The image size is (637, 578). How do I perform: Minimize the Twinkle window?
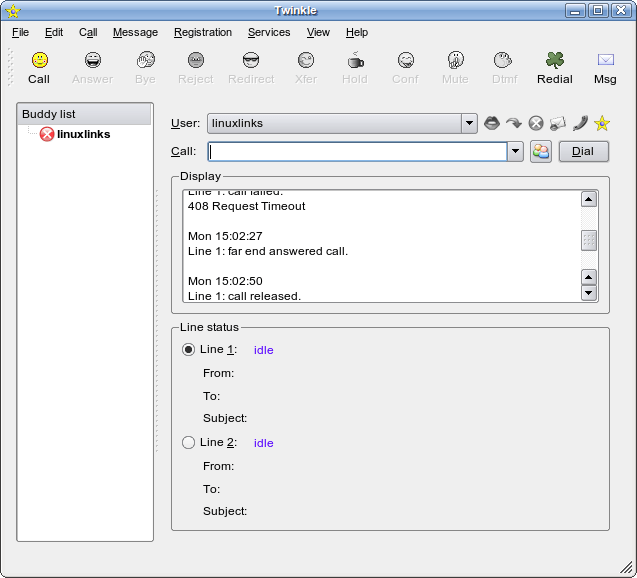click(x=575, y=11)
